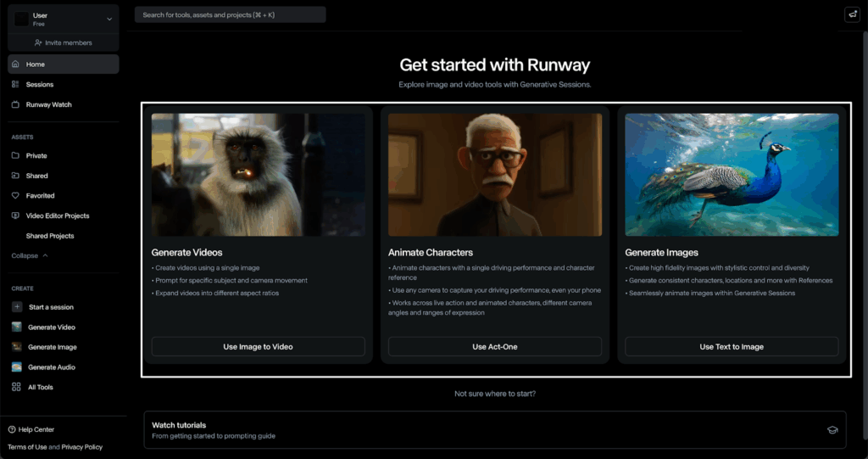
Task: Click the user avatar square
Action: (x=21, y=19)
